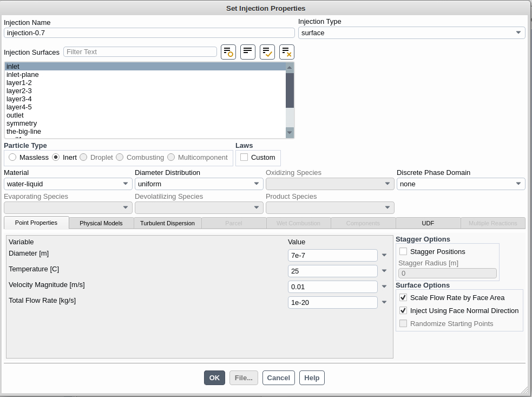Screen dimensions: 532x397
Task: Switch to the Physical Models tab
Action: tap(101, 223)
